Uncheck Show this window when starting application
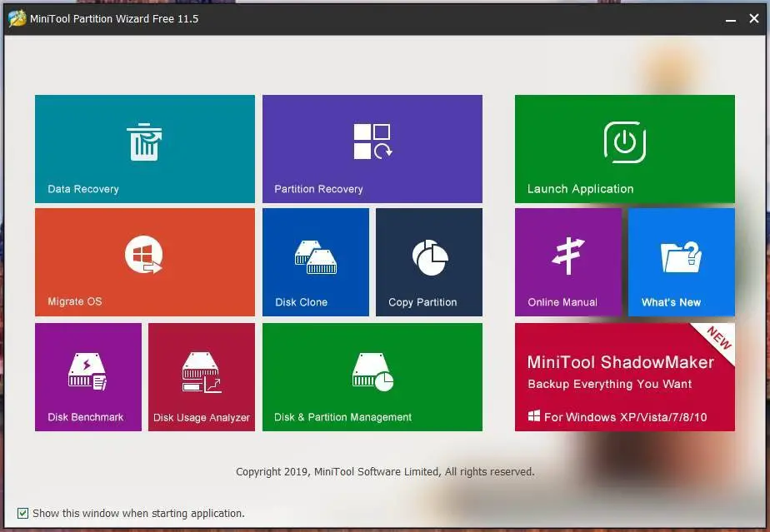The width and height of the screenshot is (770, 532). (22, 513)
